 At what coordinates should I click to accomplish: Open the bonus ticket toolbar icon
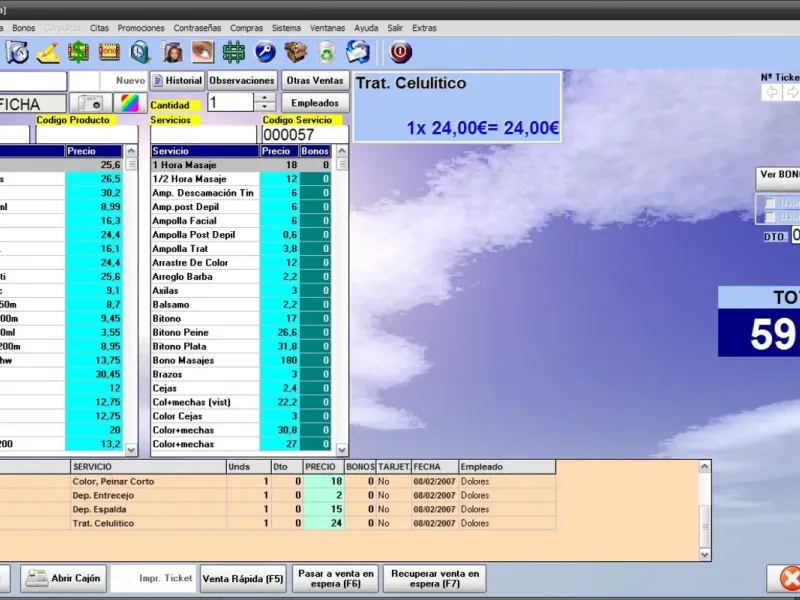pyautogui.click(x=109, y=52)
